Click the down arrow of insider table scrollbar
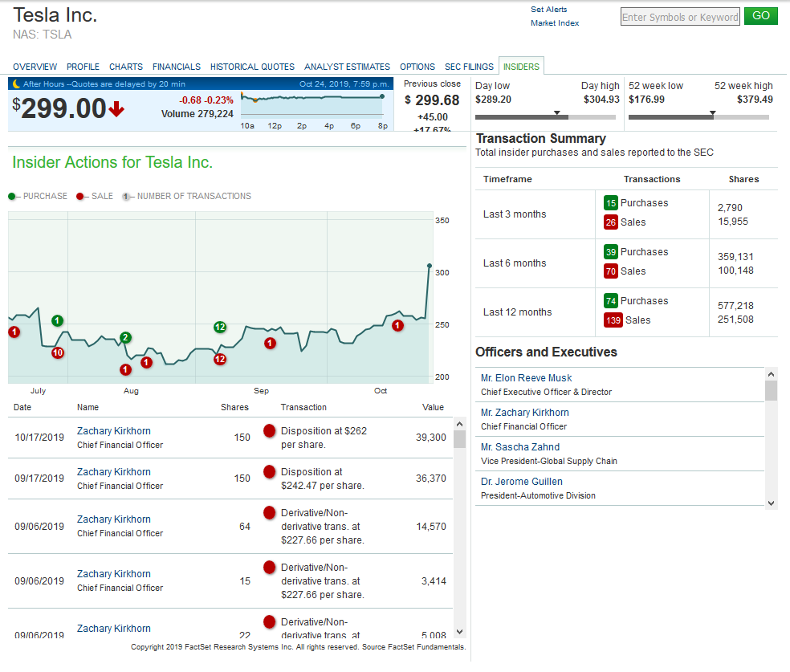The height and width of the screenshot is (672, 790). pyautogui.click(x=459, y=632)
